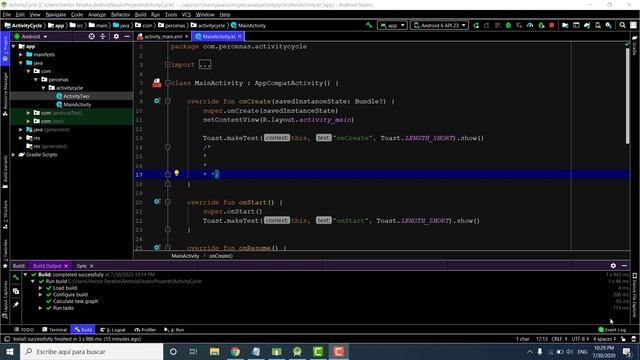Open Event Log in status bar
This screenshot has width=640, height=360.
point(612,329)
